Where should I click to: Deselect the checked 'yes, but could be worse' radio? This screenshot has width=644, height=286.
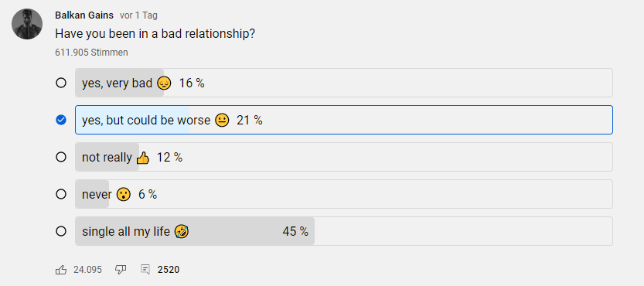(x=61, y=120)
